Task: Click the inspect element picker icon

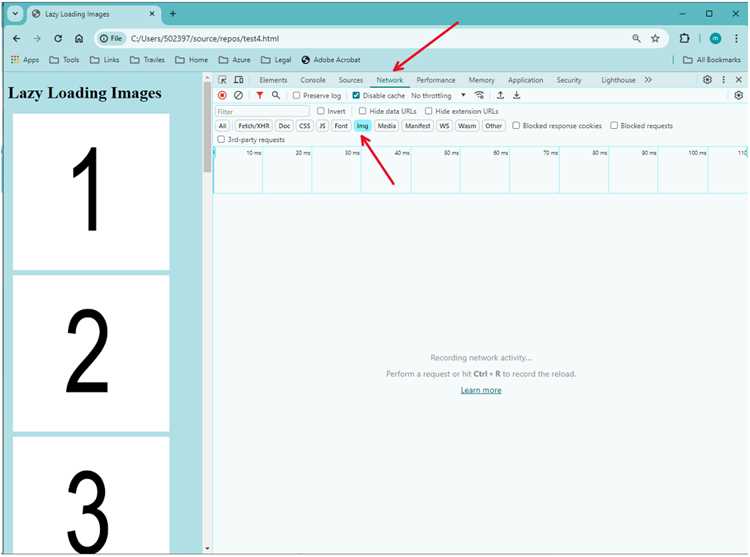Action: coord(222,80)
